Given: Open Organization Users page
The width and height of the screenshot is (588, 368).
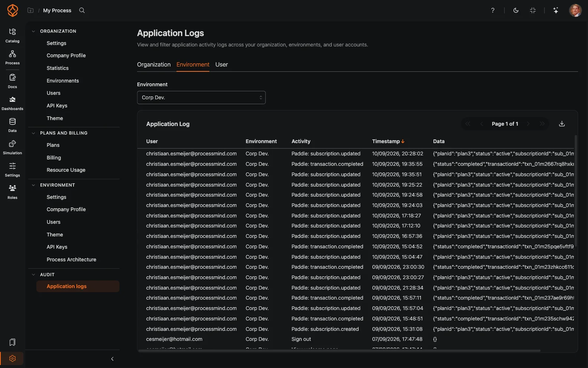Looking at the screenshot, I should point(53,93).
